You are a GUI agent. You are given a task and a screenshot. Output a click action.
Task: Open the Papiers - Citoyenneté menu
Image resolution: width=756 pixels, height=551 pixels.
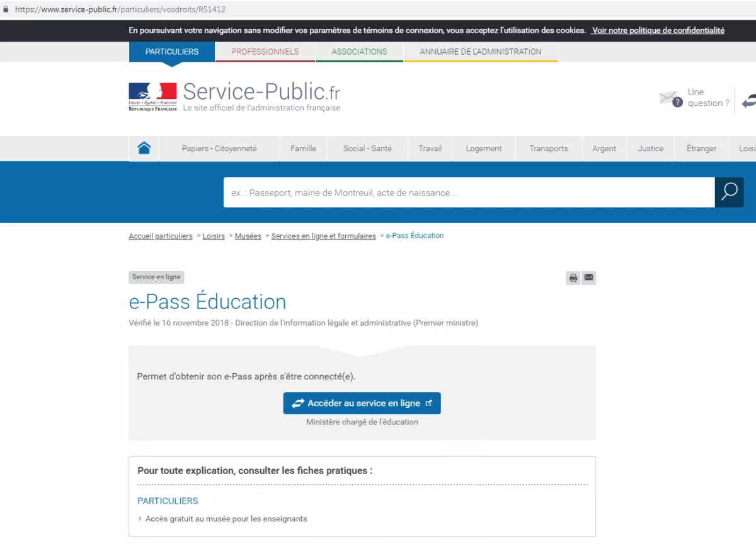tap(219, 149)
